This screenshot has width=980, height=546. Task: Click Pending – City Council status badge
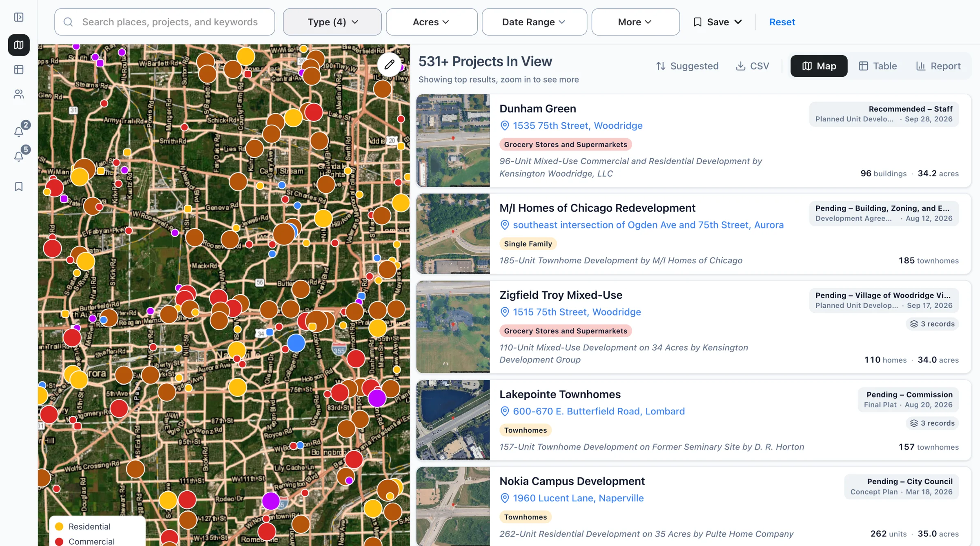pyautogui.click(x=902, y=486)
